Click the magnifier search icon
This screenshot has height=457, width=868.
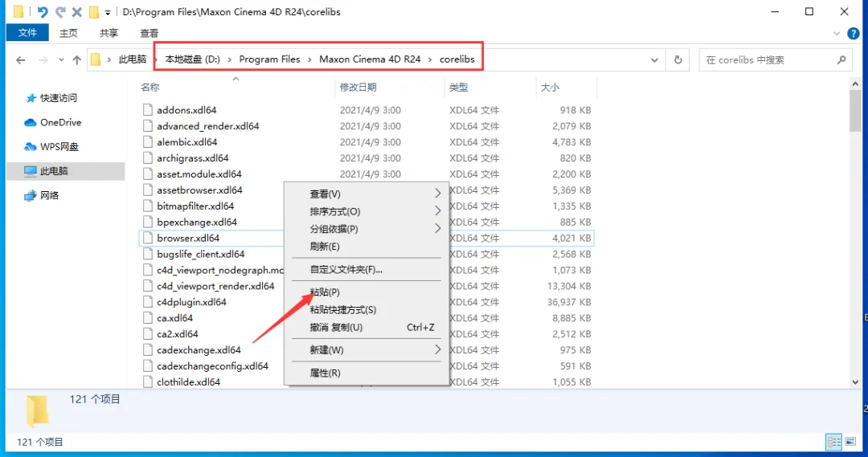point(841,59)
